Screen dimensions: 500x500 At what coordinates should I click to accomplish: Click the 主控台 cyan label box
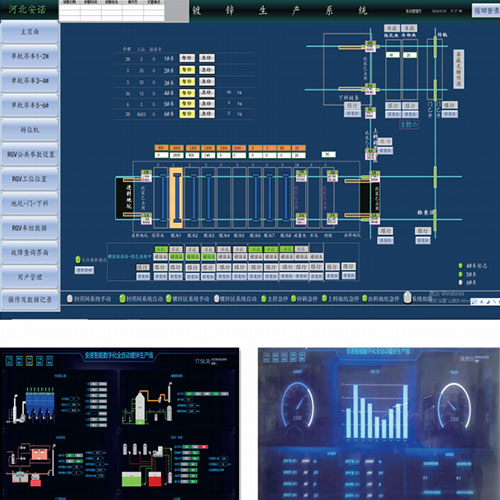(x=409, y=125)
